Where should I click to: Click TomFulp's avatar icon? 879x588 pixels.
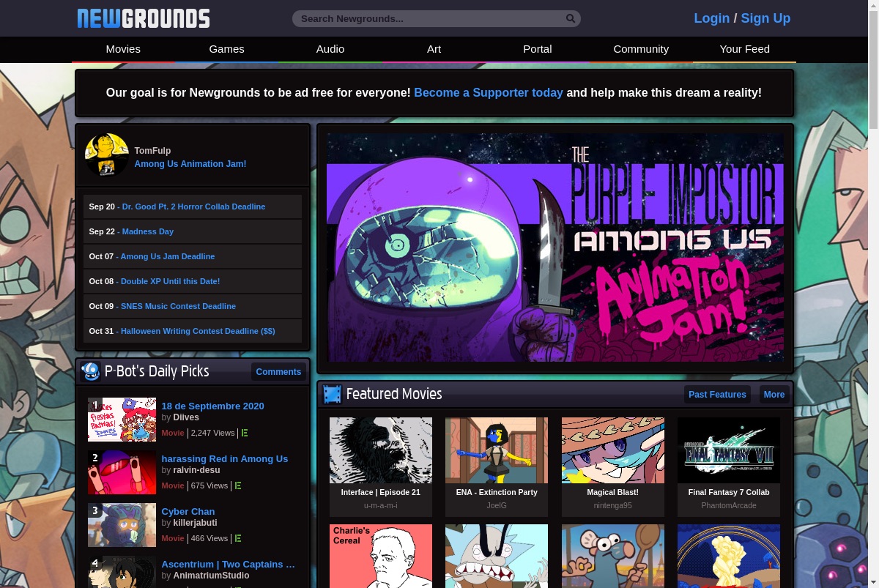coord(107,155)
